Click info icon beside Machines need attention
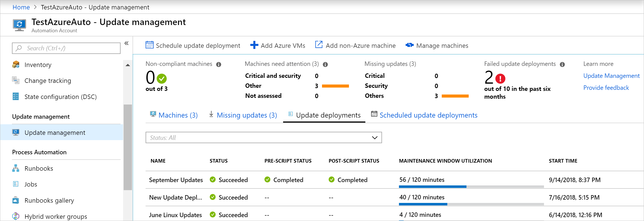This screenshot has width=644, height=221. point(325,64)
